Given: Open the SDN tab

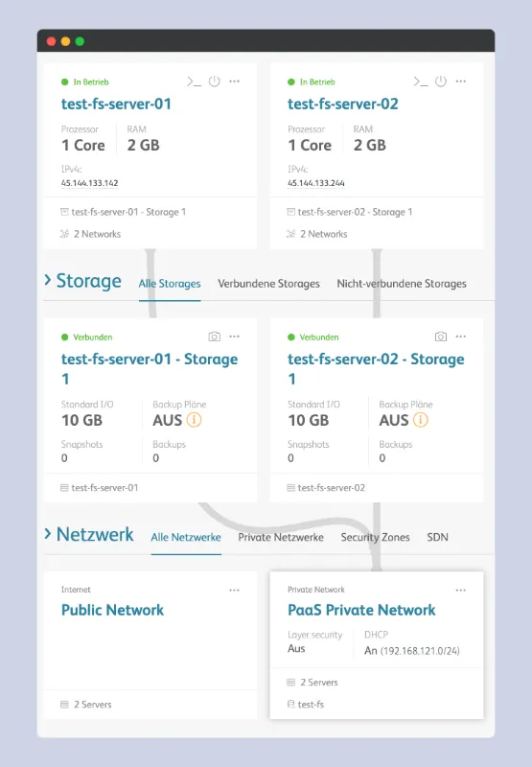Looking at the screenshot, I should (437, 537).
